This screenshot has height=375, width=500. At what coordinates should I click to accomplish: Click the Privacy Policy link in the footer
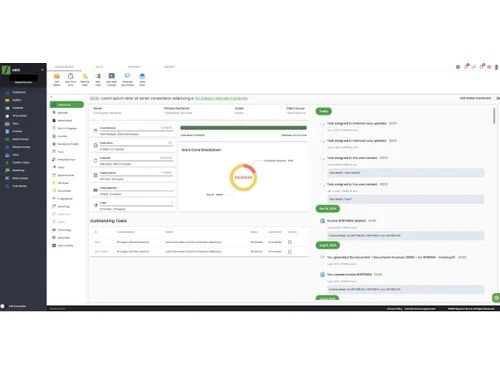tap(394, 309)
